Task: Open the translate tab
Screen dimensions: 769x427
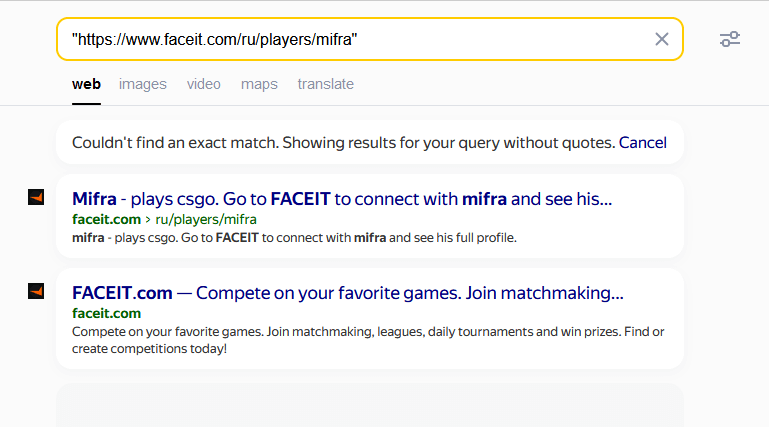Action: [x=326, y=84]
